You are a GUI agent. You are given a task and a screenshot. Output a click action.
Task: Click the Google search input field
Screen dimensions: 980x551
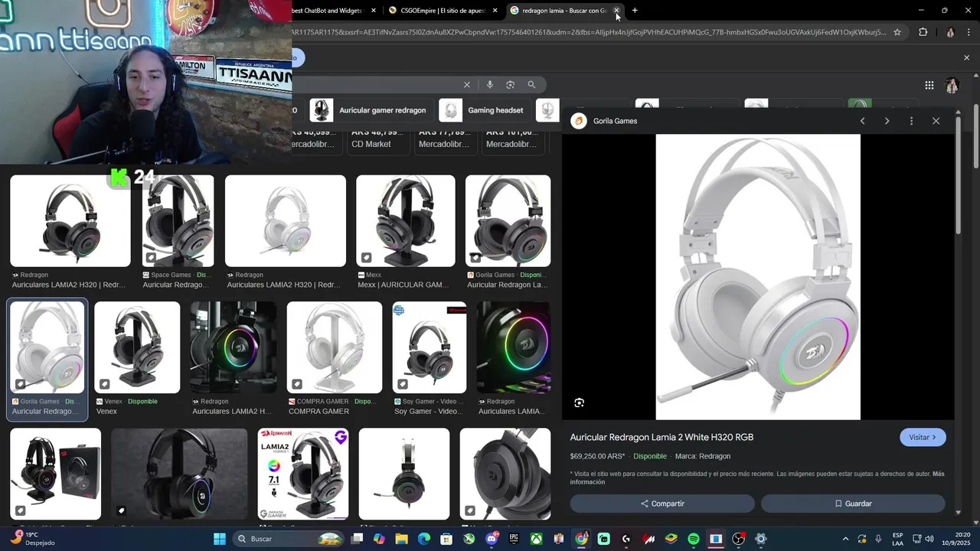click(x=375, y=84)
